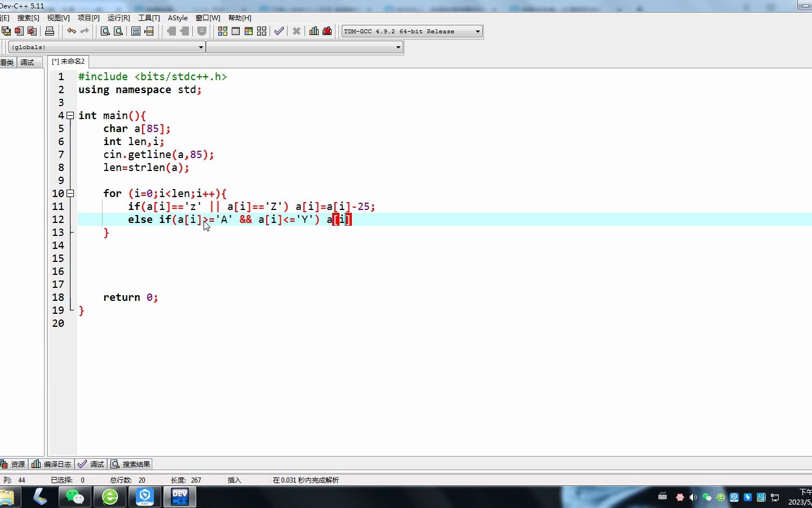
Task: Open the 视图[V] menu
Action: tap(58, 18)
